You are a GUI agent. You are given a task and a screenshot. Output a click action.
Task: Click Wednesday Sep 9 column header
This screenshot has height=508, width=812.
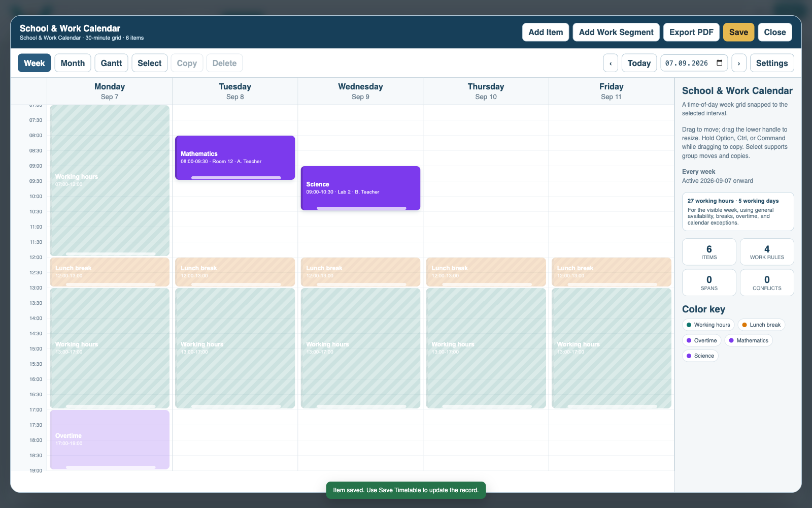(360, 91)
